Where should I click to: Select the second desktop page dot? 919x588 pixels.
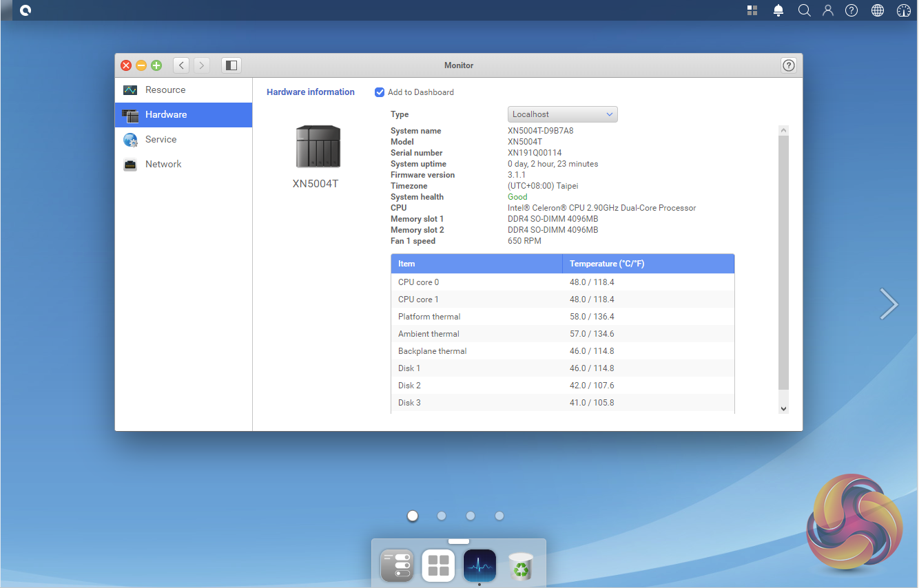pyautogui.click(x=442, y=516)
